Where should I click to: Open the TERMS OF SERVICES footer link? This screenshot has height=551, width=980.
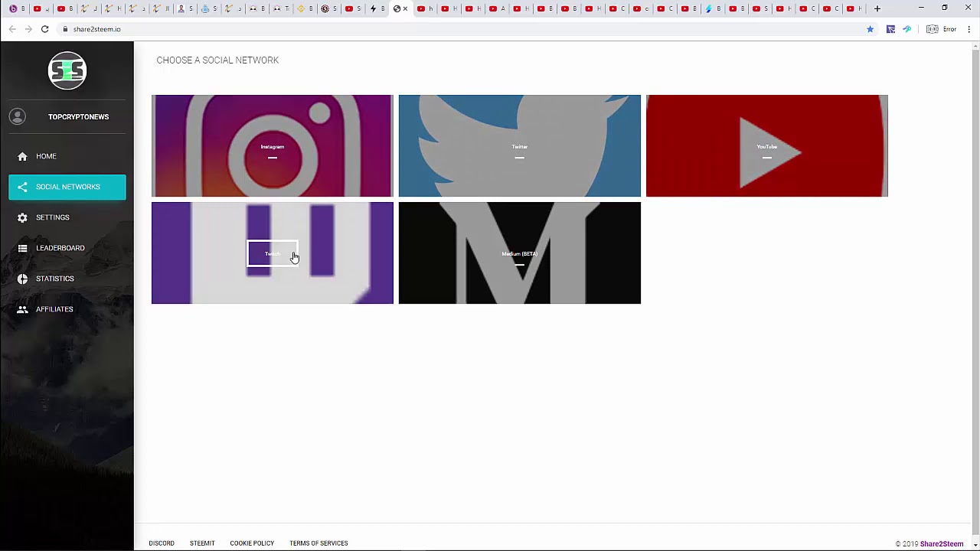318,543
